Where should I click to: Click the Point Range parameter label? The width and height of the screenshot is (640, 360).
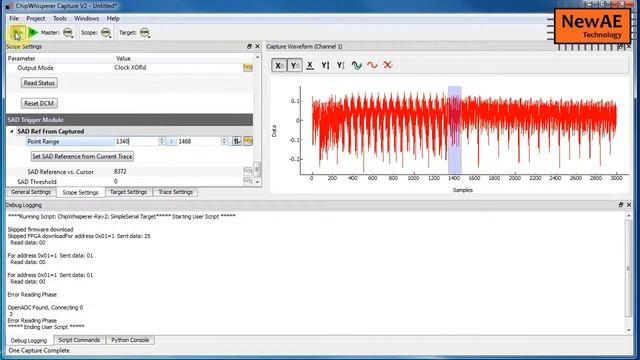(43, 141)
